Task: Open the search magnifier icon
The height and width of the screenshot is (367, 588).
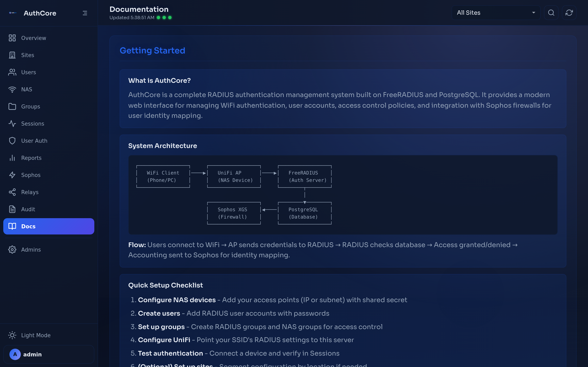Action: [551, 13]
